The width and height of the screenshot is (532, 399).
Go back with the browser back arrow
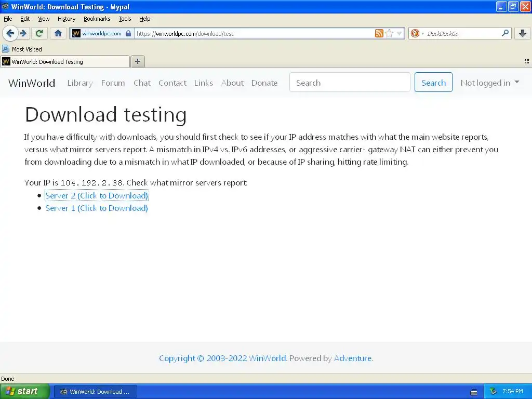pyautogui.click(x=10, y=33)
